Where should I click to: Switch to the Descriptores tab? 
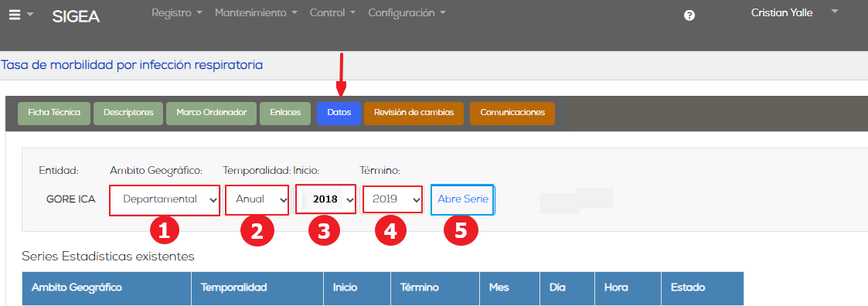tap(128, 113)
